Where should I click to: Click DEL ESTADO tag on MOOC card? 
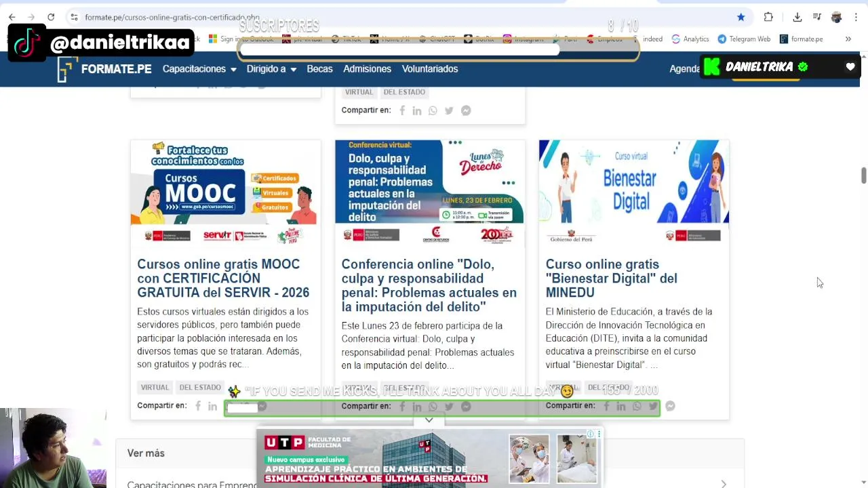(x=200, y=388)
